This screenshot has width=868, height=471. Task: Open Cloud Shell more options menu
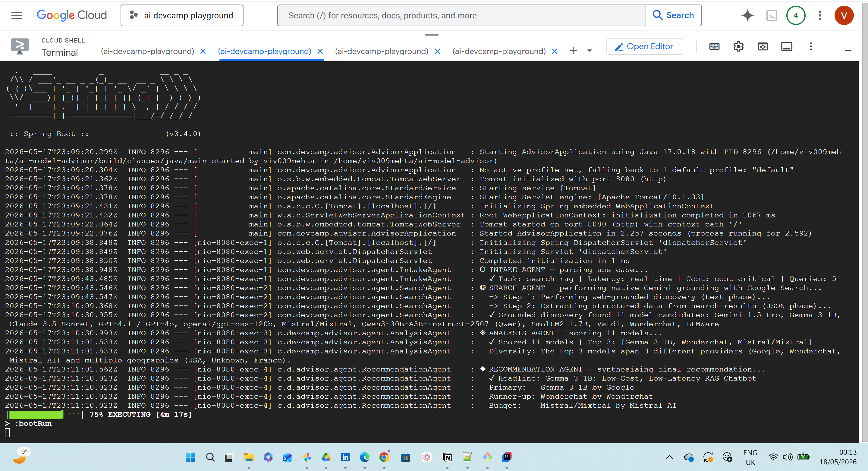point(811,46)
